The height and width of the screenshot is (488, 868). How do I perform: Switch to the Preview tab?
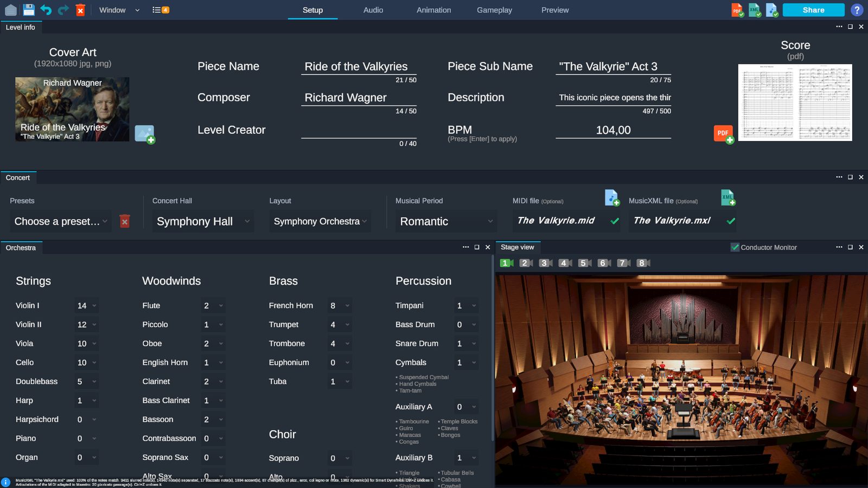click(555, 10)
